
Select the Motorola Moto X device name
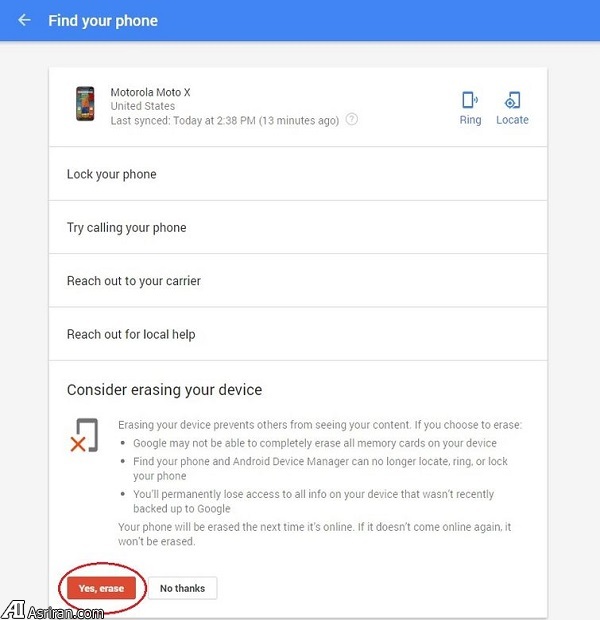(150, 92)
